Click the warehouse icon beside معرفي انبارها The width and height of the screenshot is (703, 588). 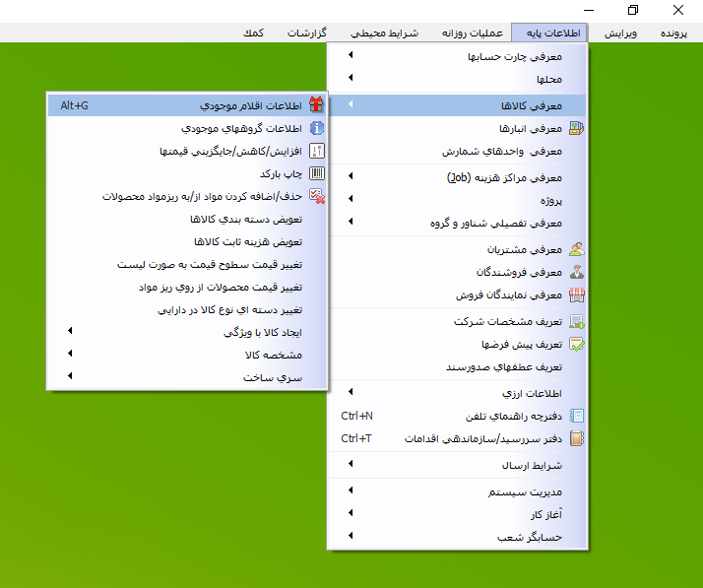coord(577,128)
